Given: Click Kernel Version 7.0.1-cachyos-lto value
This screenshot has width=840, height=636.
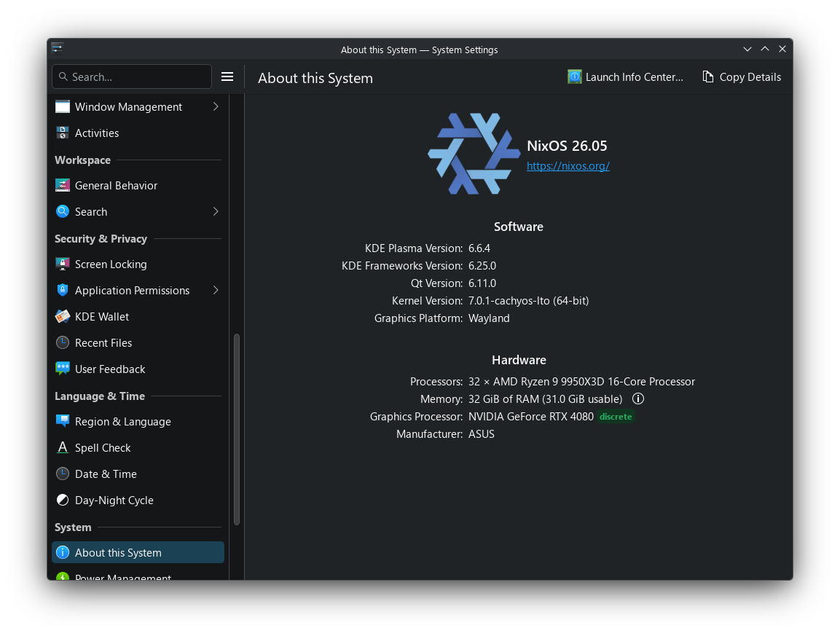Looking at the screenshot, I should tap(528, 301).
